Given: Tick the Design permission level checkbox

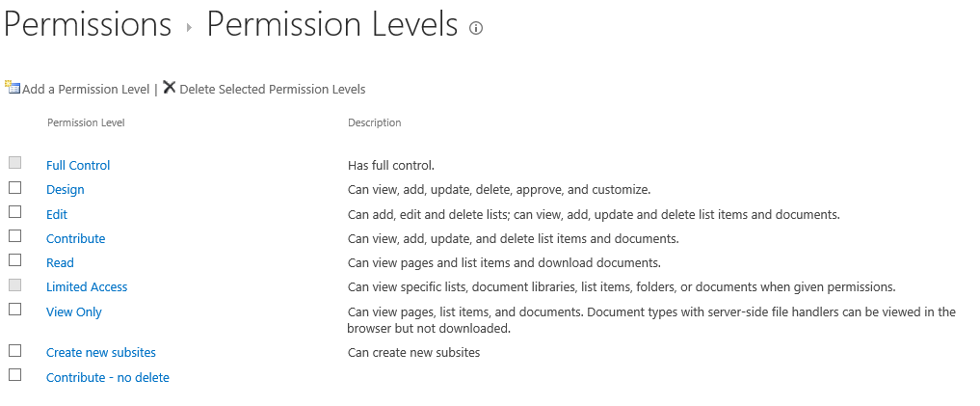Looking at the screenshot, I should pos(14,188).
